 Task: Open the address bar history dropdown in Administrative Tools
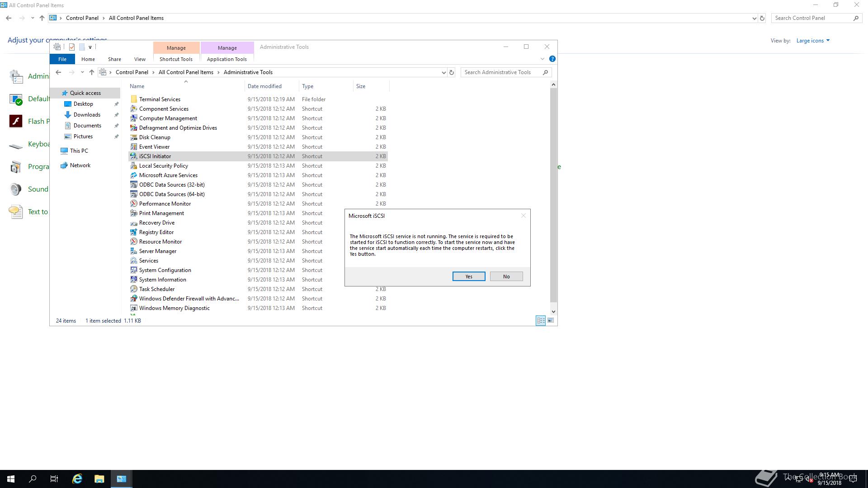443,72
